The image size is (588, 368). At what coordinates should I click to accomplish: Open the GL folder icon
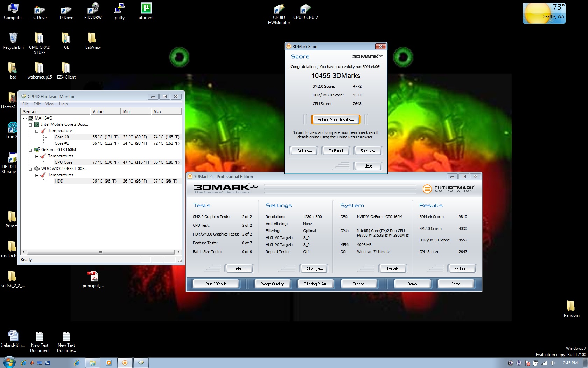tap(66, 41)
